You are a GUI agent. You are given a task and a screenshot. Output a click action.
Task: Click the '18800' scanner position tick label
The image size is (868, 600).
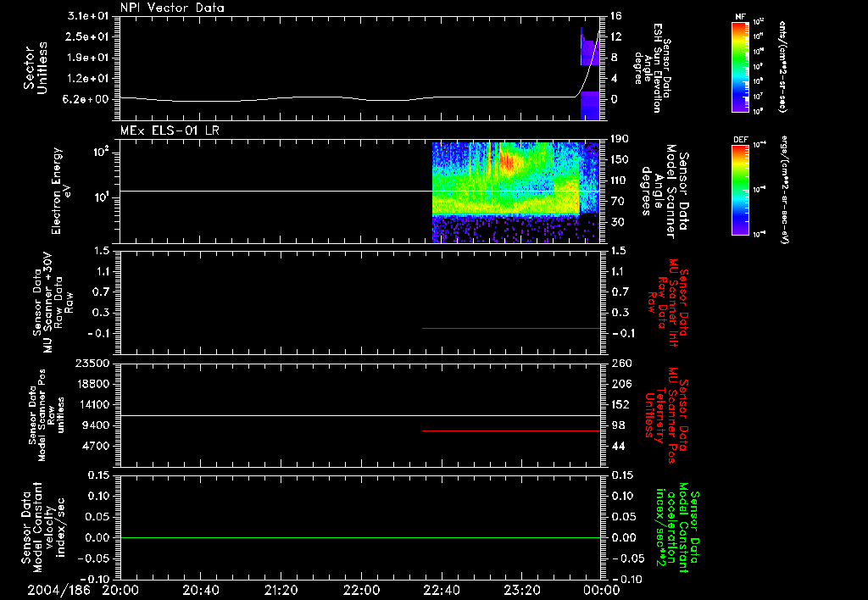(92, 384)
